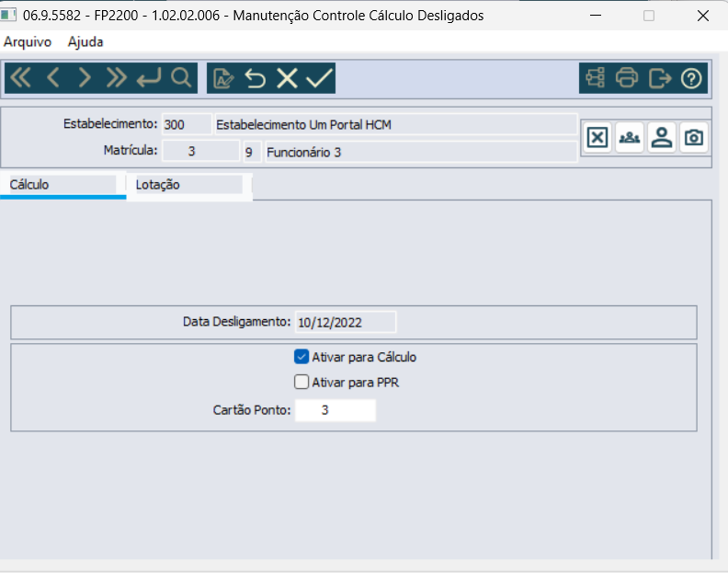Click the Data Desligamento field
The width and height of the screenshot is (728, 573).
click(x=346, y=322)
